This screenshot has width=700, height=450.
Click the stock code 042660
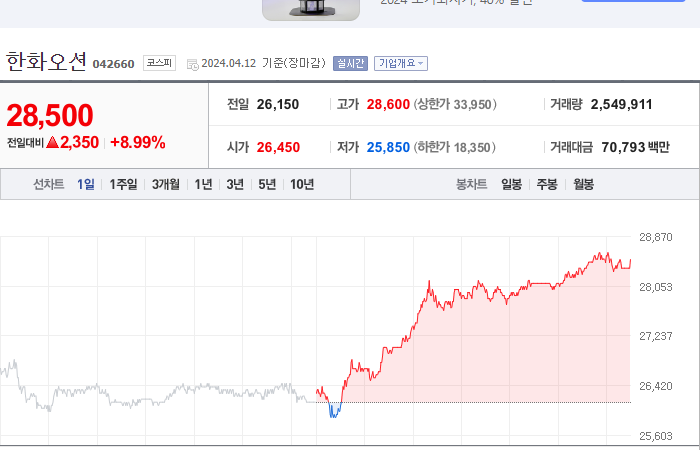click(113, 64)
